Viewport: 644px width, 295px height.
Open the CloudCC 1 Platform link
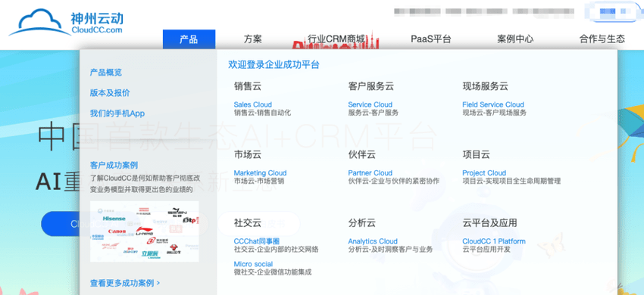pyautogui.click(x=494, y=241)
